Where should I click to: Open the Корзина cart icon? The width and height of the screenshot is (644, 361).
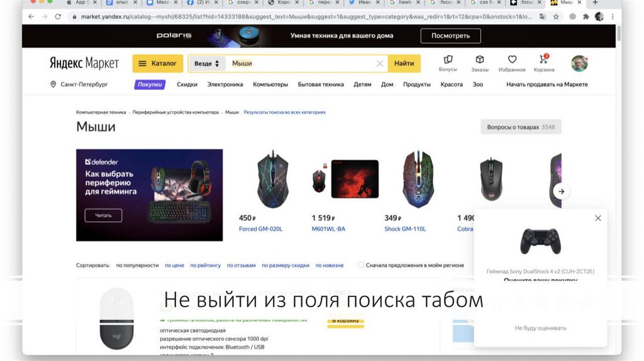tap(544, 64)
